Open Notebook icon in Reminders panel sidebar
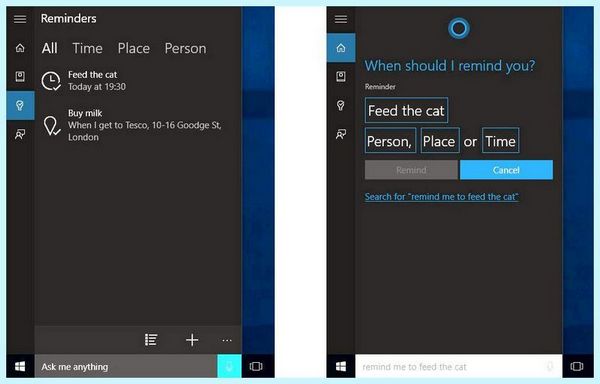The height and width of the screenshot is (384, 600). tap(20, 76)
